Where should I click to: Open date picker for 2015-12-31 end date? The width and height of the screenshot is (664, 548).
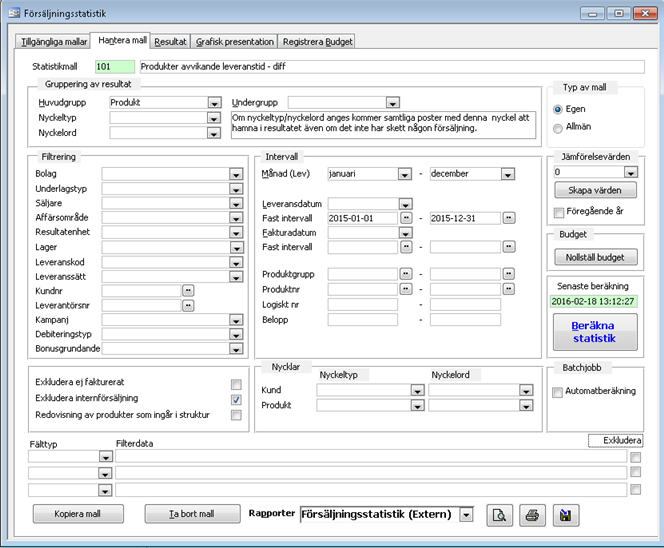pyautogui.click(x=509, y=218)
